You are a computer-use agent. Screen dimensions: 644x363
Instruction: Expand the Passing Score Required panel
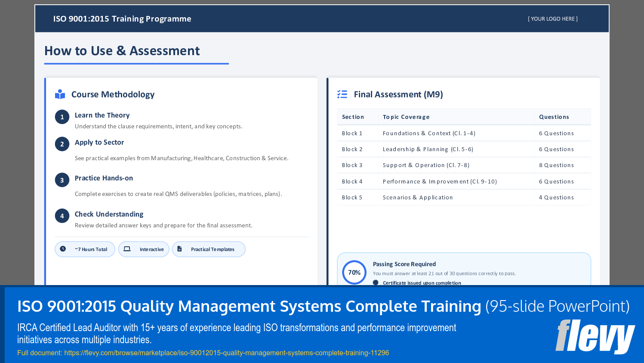coord(463,271)
